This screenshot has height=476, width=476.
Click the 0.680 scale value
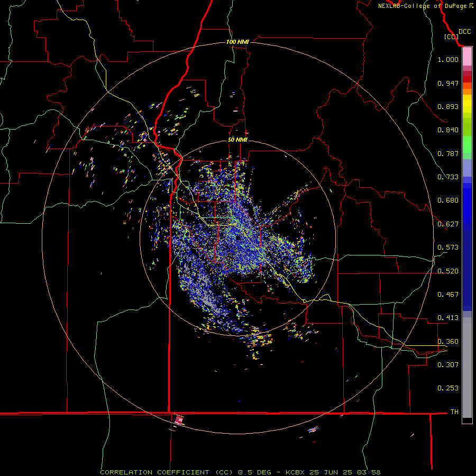448,200
